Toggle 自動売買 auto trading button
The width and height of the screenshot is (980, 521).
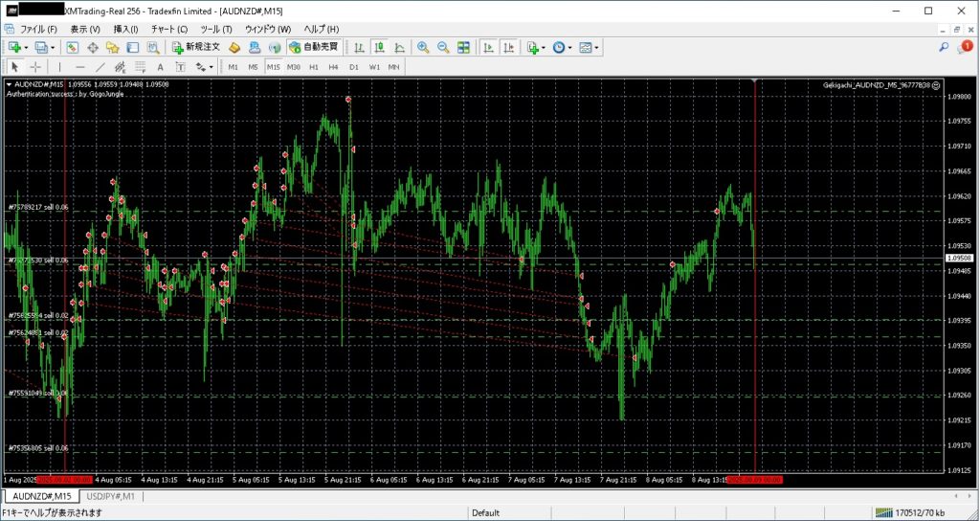(313, 47)
